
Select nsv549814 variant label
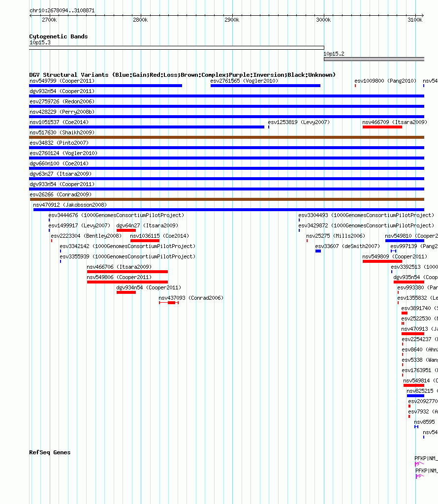tap(421, 380)
